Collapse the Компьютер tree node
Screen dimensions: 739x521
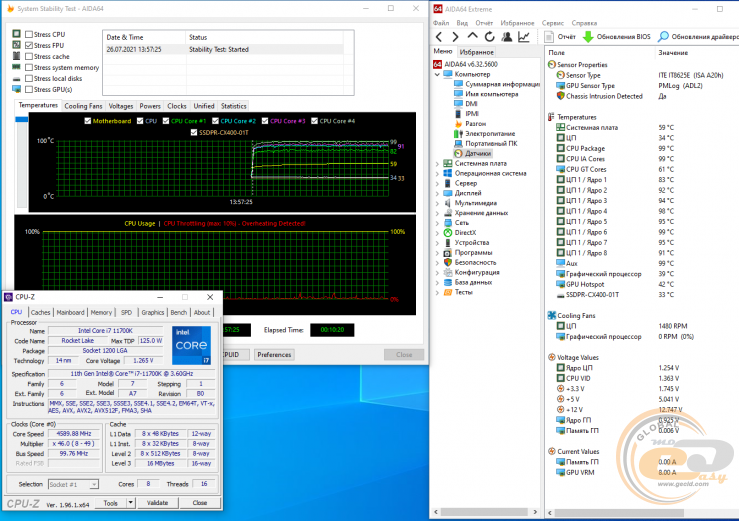[x=437, y=74]
